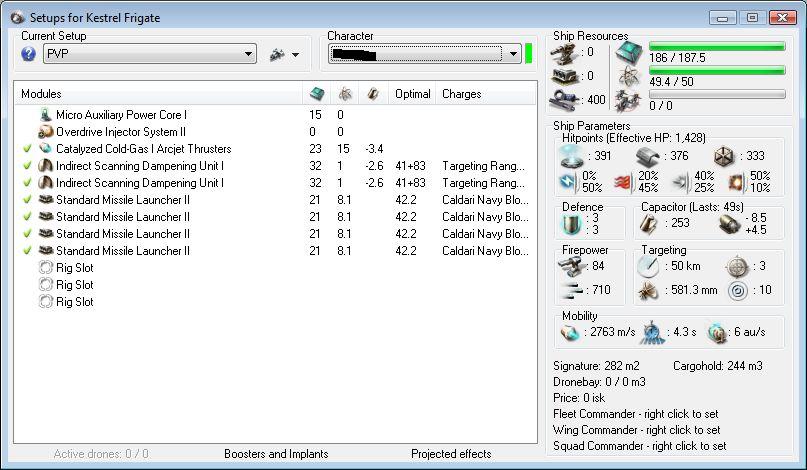807x470 pixels.
Task: Click the empty drone bandwidth bar 0 / 0
Action: coord(717,94)
